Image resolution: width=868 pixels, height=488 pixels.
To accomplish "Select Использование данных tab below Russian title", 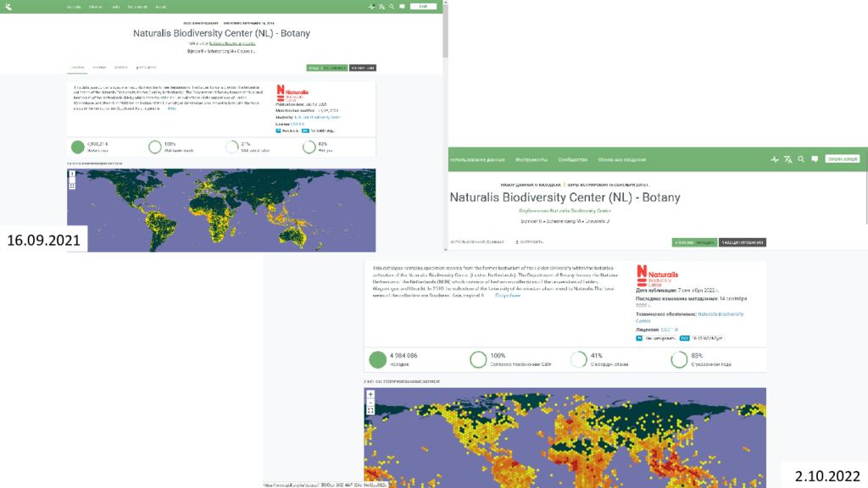I will point(477,241).
